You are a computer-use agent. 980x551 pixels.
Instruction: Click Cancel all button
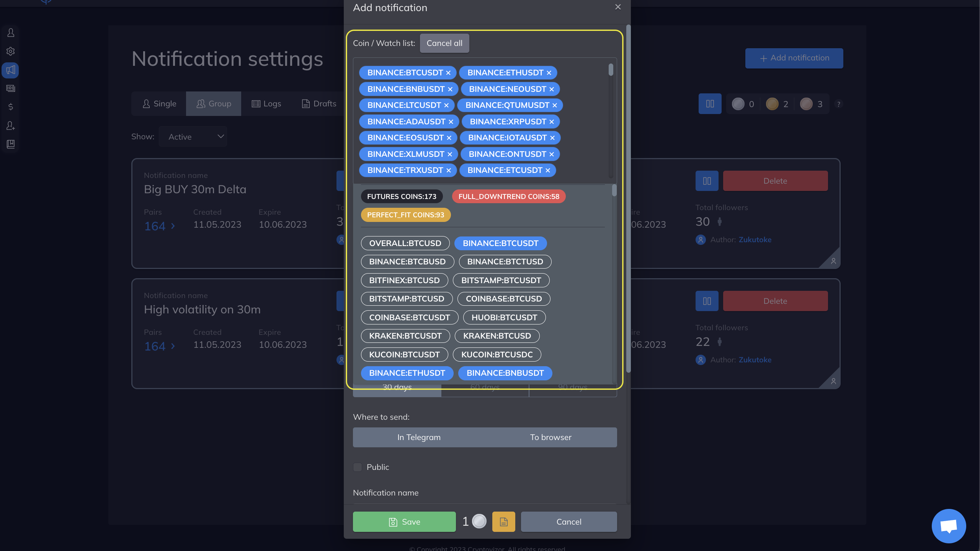(444, 43)
